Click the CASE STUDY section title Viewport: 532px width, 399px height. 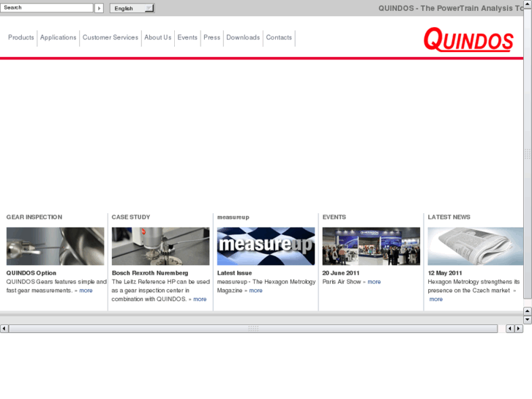point(131,217)
